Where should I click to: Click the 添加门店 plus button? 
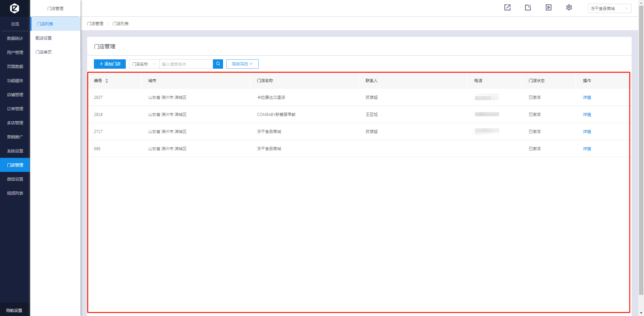point(110,64)
